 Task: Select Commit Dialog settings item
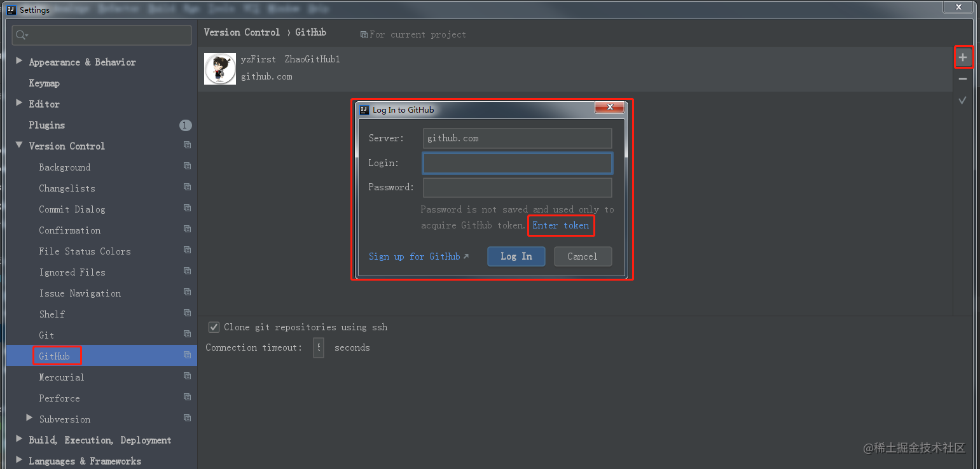click(x=72, y=209)
